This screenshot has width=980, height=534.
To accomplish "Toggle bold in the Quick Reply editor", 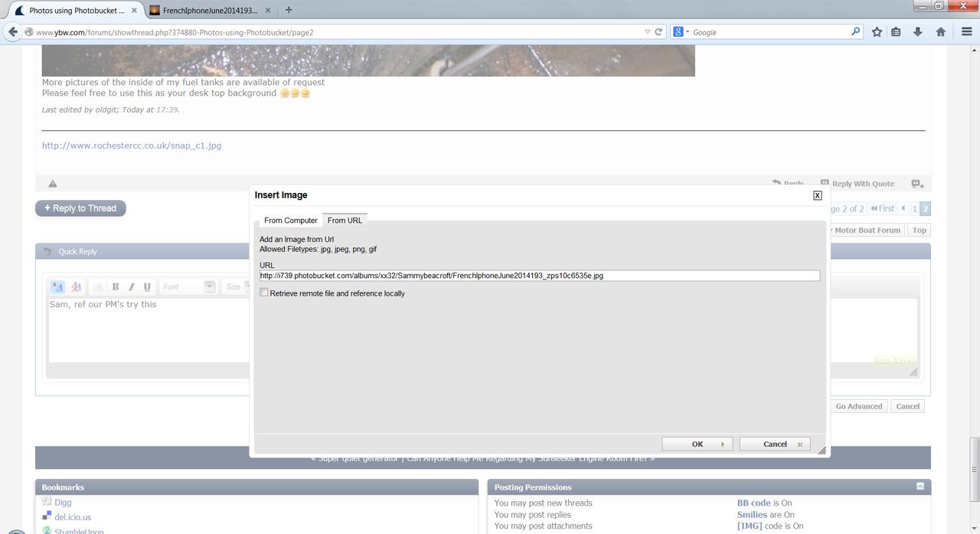I will 116,287.
